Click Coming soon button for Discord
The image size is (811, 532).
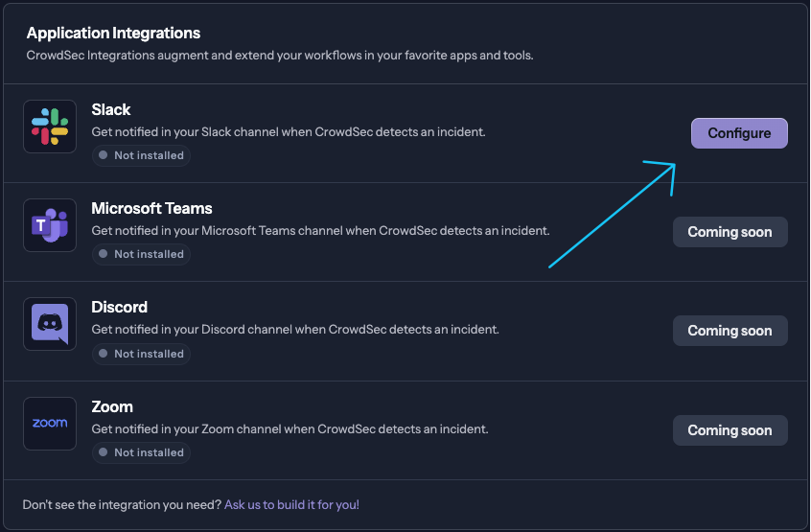pos(730,331)
